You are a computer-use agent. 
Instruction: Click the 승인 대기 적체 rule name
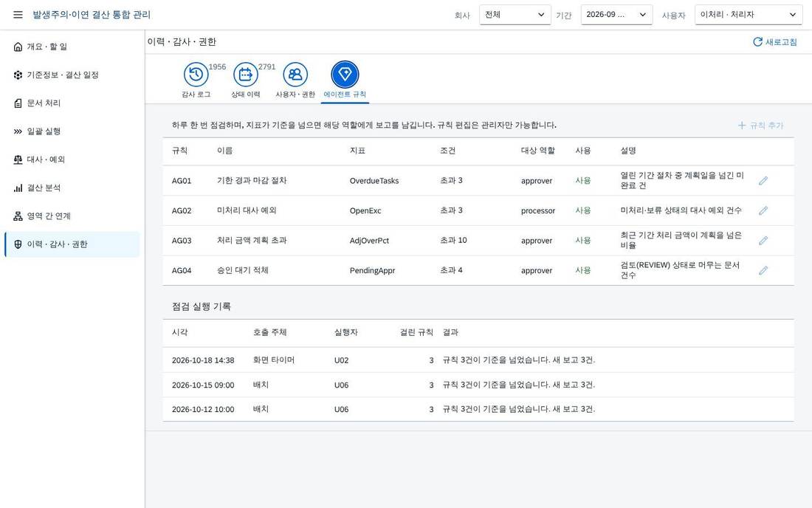(x=243, y=270)
